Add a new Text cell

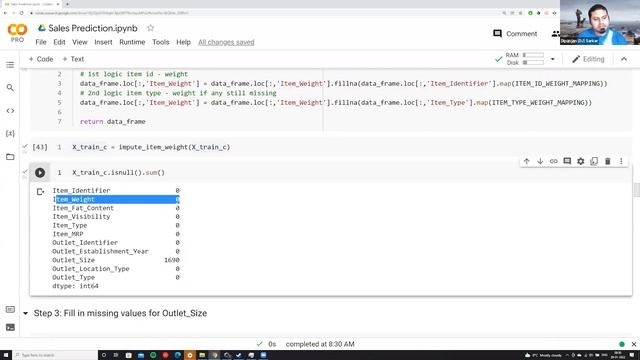click(x=73, y=59)
